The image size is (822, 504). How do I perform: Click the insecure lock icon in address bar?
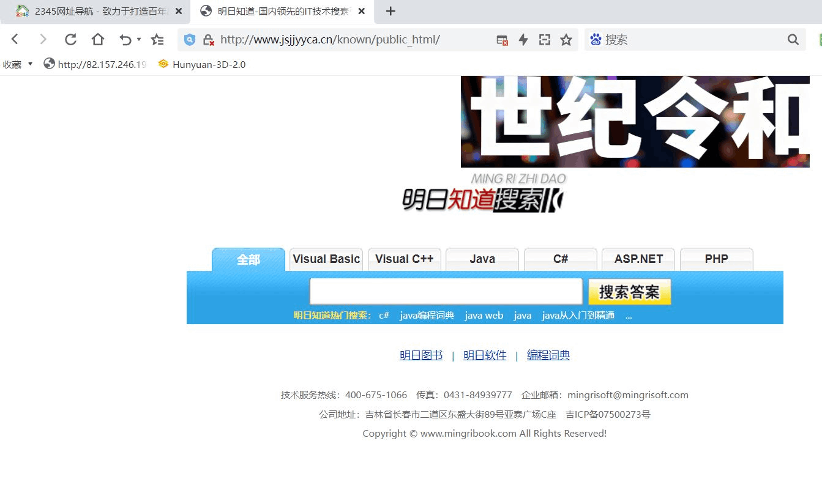coord(208,40)
